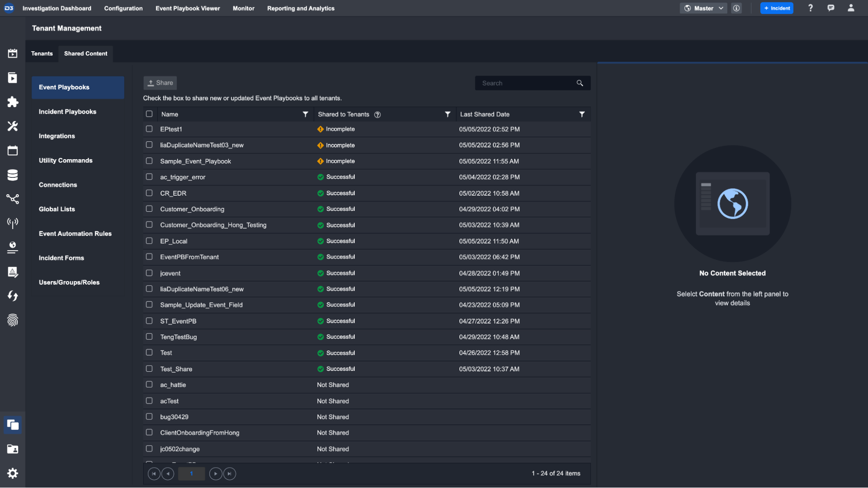Open the connections node sidebar icon
Viewport: 868px width, 488px height.
13,199
